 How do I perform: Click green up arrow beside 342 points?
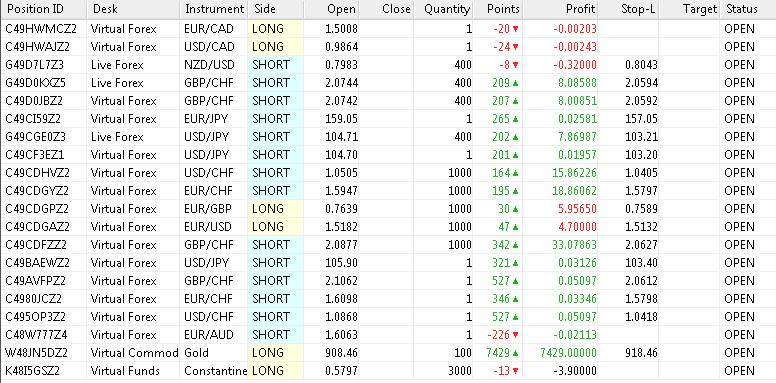click(x=515, y=245)
